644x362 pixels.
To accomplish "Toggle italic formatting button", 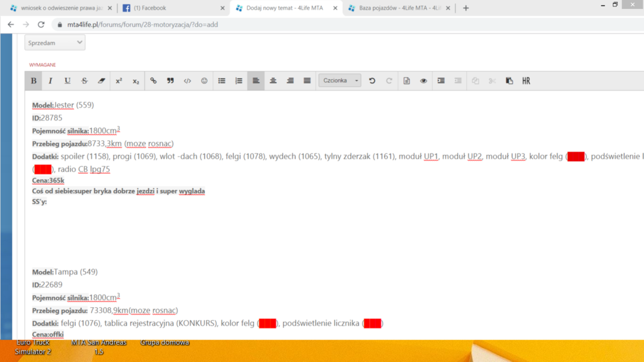I will click(x=50, y=81).
